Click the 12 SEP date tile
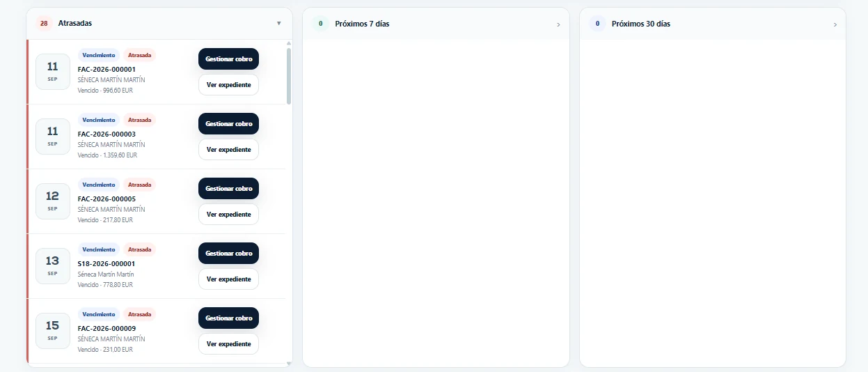Image resolution: width=868 pixels, height=372 pixels. click(53, 201)
